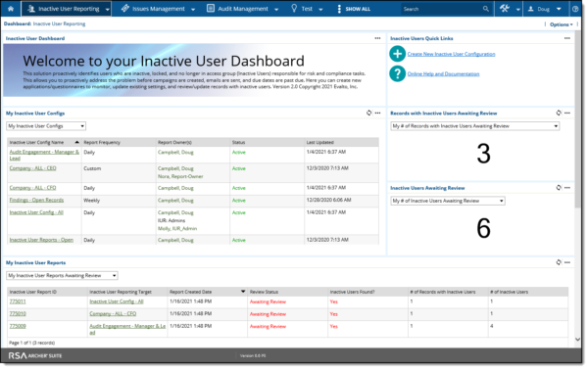Open ellipsis menu for Records with Inactive Users
Viewport: 588px width, 369px height.
point(567,113)
